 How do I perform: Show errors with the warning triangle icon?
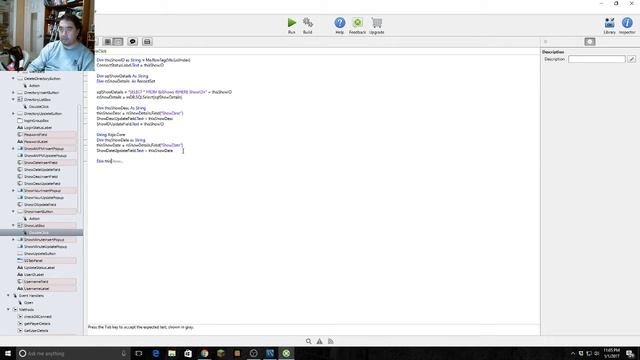coord(320,341)
